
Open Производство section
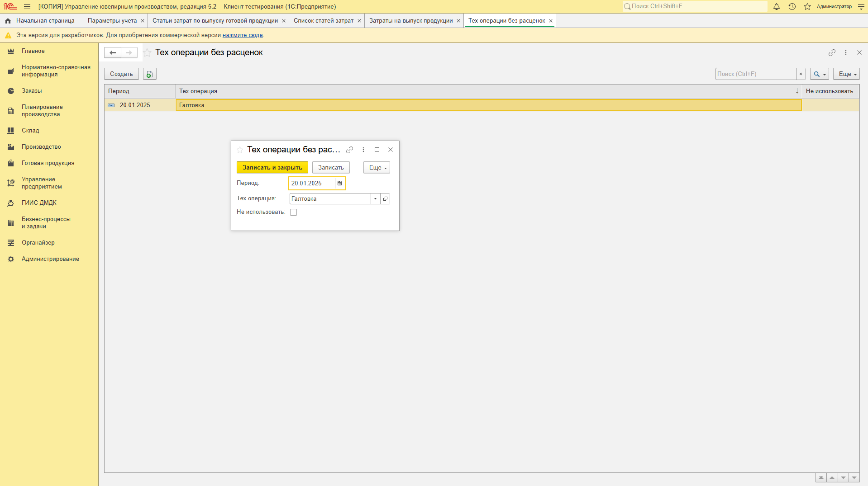[x=49, y=147]
